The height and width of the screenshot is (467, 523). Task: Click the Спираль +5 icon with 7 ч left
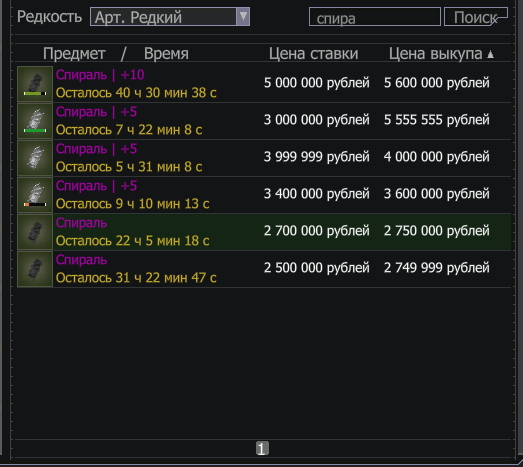pyautogui.click(x=35, y=121)
